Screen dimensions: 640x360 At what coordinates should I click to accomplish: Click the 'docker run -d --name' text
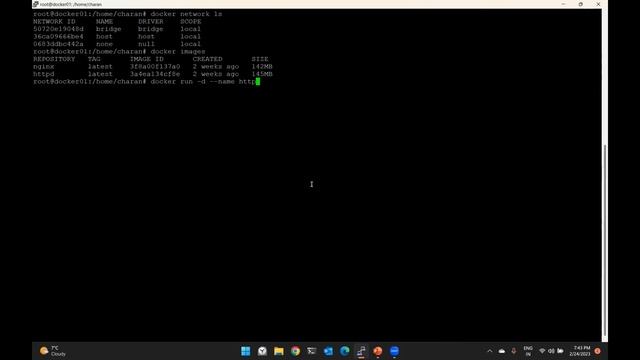(x=192, y=82)
